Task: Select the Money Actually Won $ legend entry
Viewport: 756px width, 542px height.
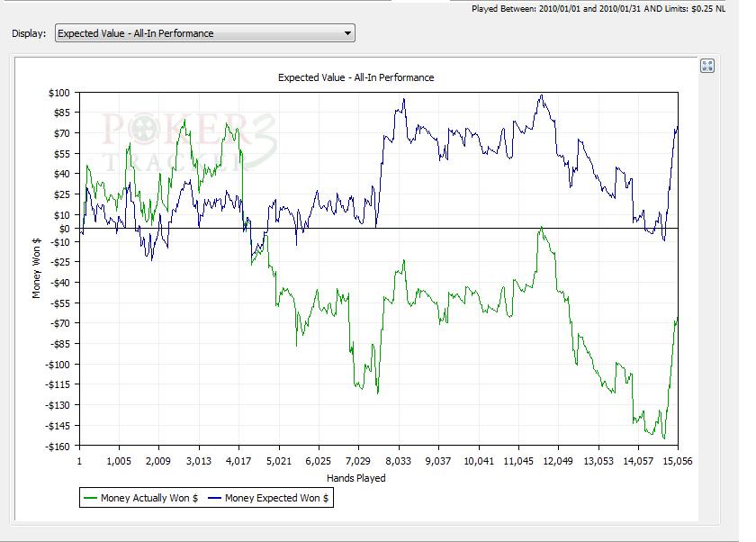Action: click(140, 498)
